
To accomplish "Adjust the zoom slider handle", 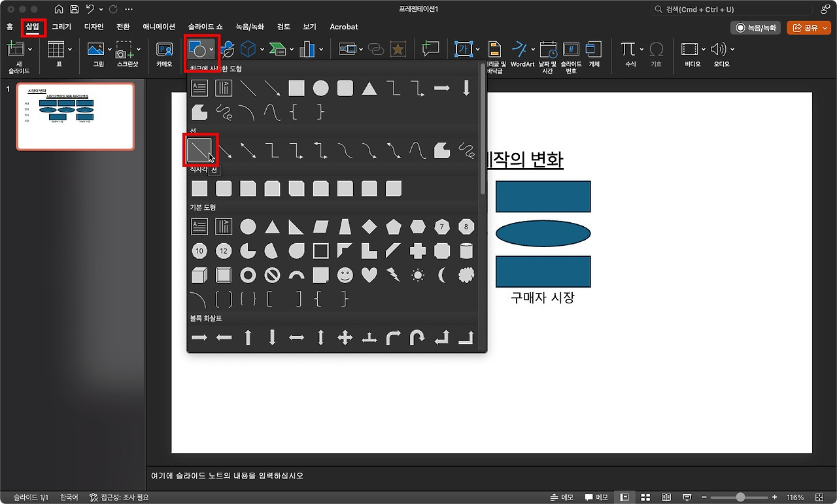I will tap(740, 497).
